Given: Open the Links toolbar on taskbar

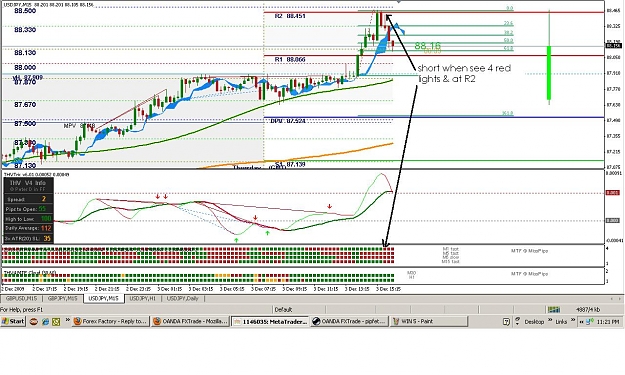Looking at the screenshot, I should [x=561, y=322].
